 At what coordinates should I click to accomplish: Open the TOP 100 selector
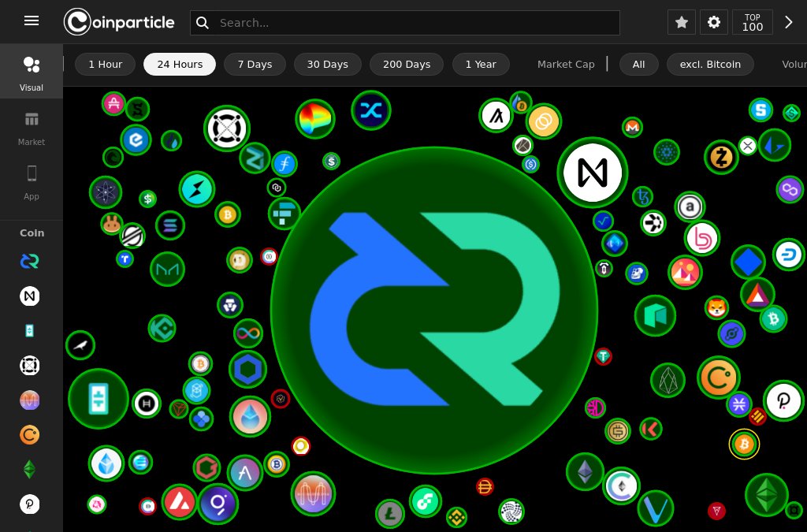coord(753,22)
